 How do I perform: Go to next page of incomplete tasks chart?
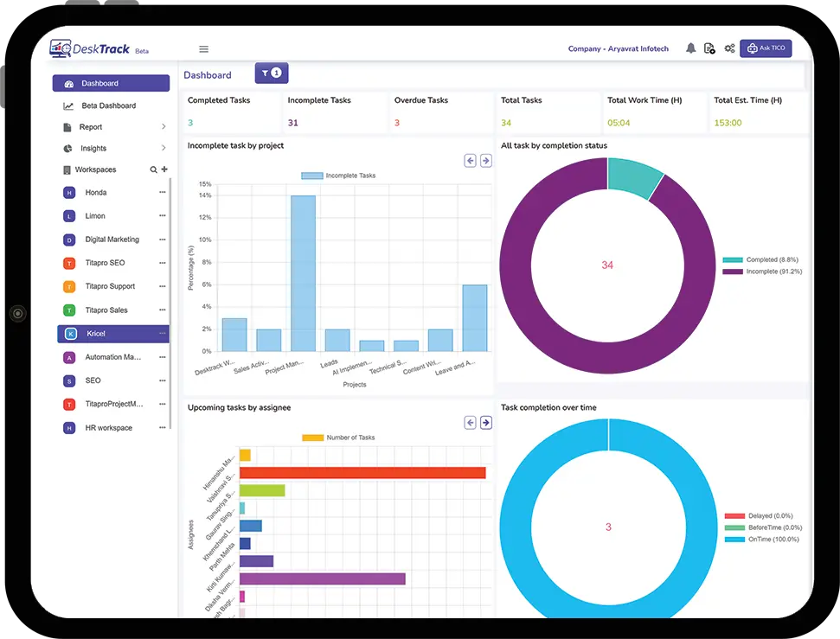tap(485, 161)
